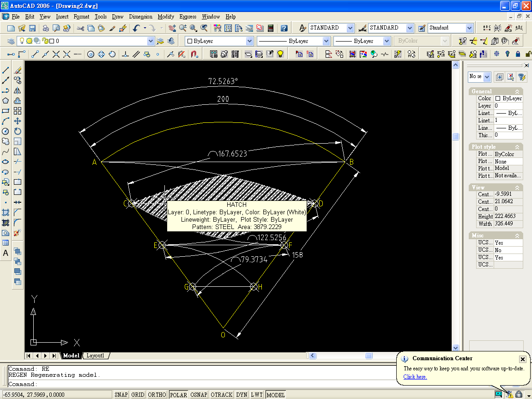Viewport: 532px width, 399px height.
Task: Select the Move modify tool
Action: pyautogui.click(x=18, y=121)
